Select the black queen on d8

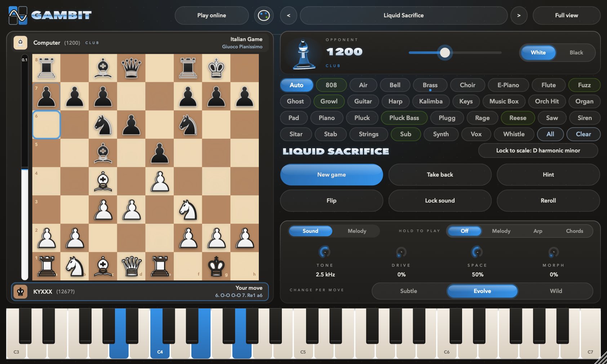point(131,68)
